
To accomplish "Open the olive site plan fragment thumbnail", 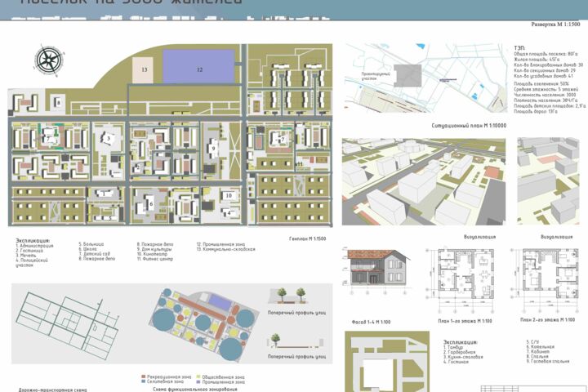I will point(387,361).
